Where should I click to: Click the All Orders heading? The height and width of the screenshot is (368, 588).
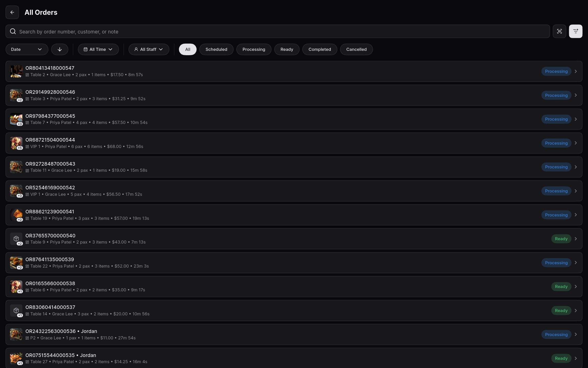click(41, 12)
